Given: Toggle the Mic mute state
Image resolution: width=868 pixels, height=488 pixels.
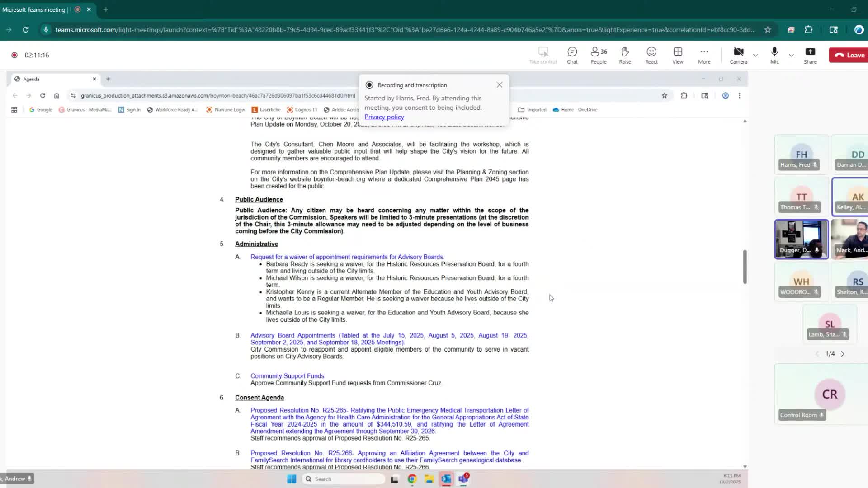Looking at the screenshot, I should click(x=774, y=55).
